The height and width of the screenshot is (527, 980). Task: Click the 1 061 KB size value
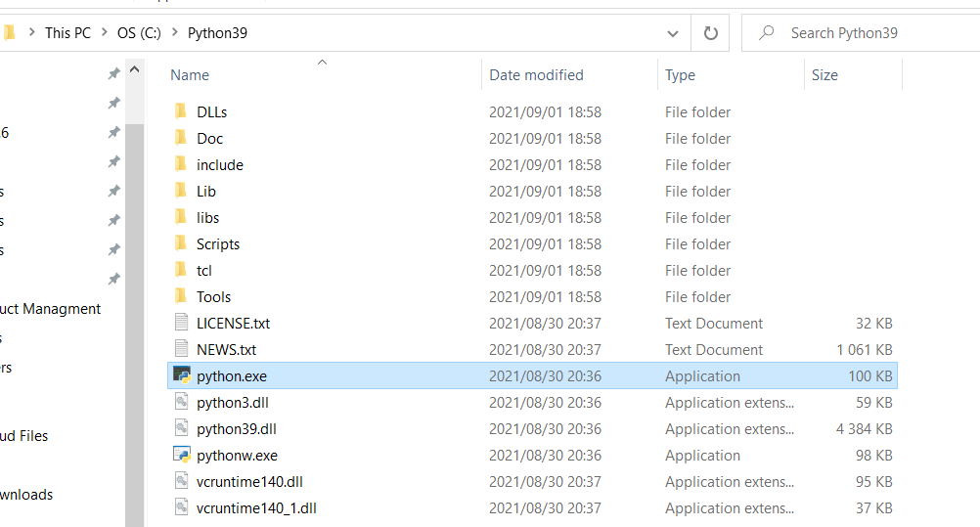pyautogui.click(x=865, y=349)
